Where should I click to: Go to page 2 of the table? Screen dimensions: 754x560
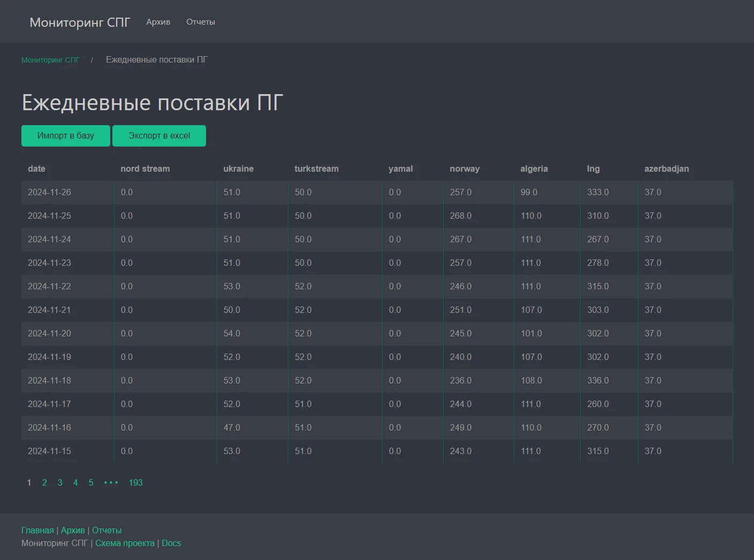(x=44, y=482)
